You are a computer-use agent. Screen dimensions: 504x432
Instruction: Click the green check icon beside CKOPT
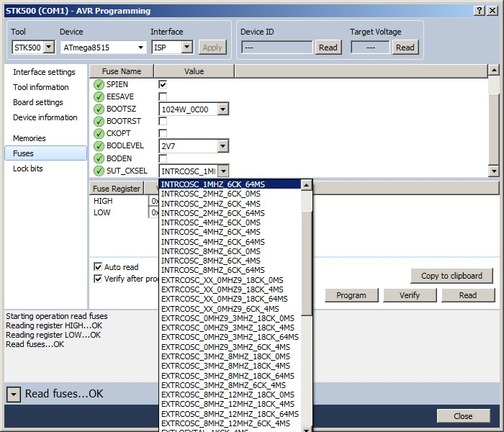pos(99,133)
